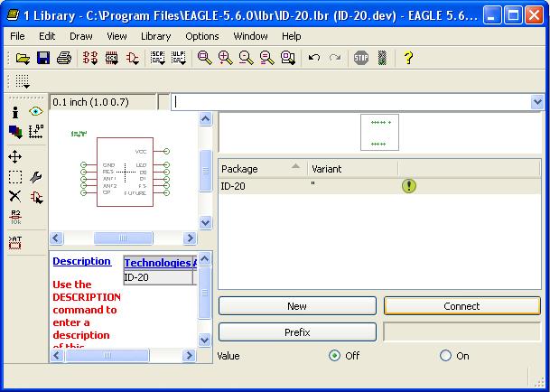The height and width of the screenshot is (392, 550).
Task: Click the package preview thumbnail
Action: coord(379,132)
